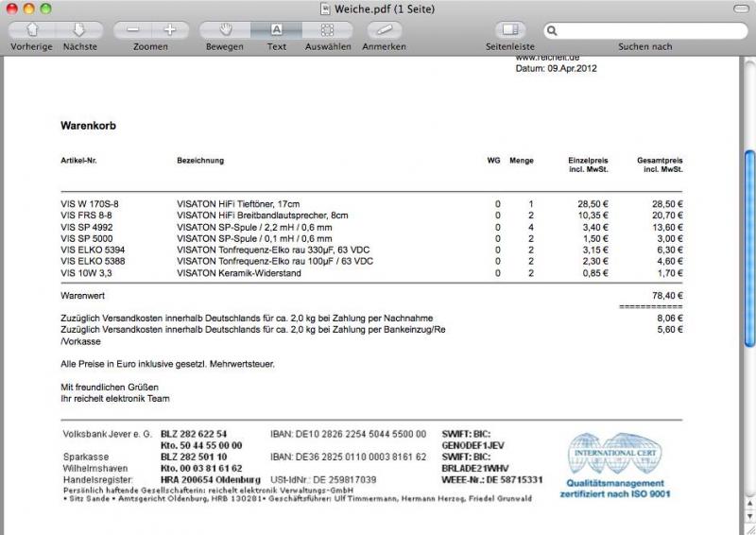This screenshot has height=535, width=756.
Task: Choose the Auswählen rectangle tool
Action: (327, 30)
